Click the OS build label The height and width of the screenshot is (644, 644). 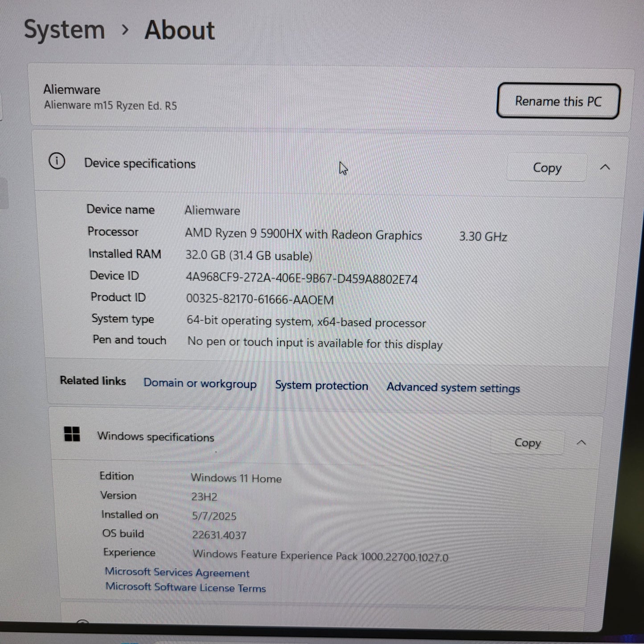pos(123,533)
